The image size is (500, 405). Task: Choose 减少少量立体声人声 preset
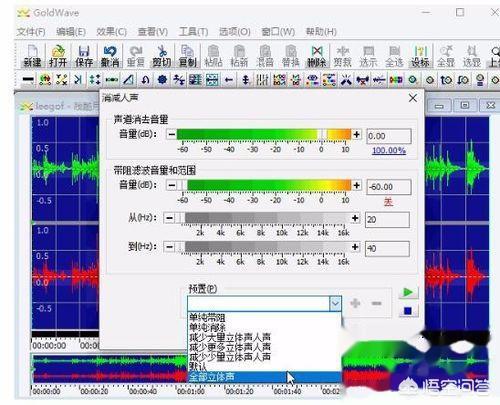pos(265,357)
